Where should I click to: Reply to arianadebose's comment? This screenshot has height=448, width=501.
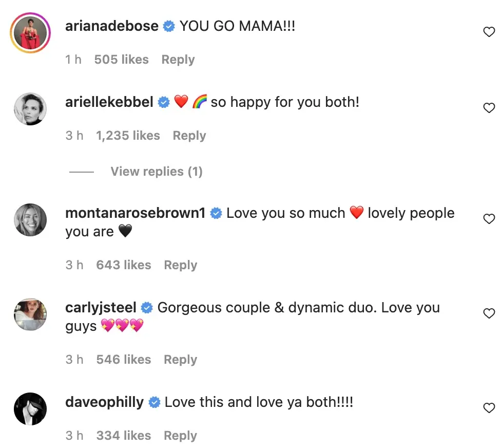click(178, 60)
